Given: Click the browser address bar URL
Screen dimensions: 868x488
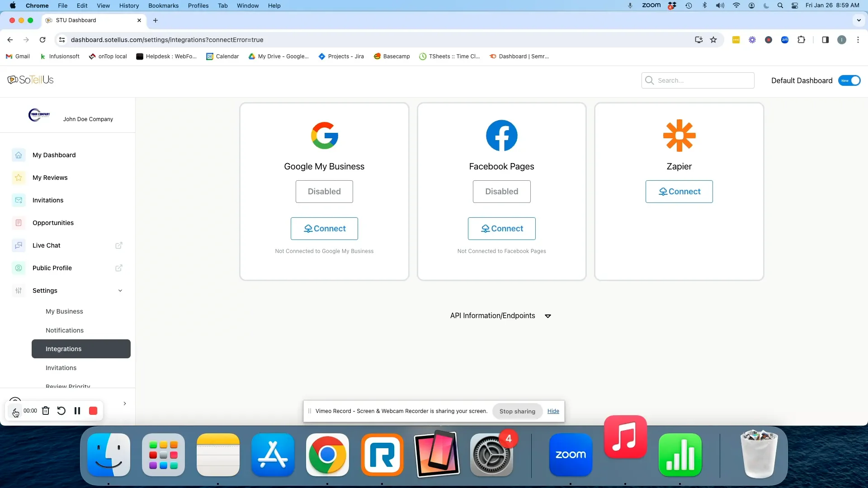Looking at the screenshot, I should point(167,40).
